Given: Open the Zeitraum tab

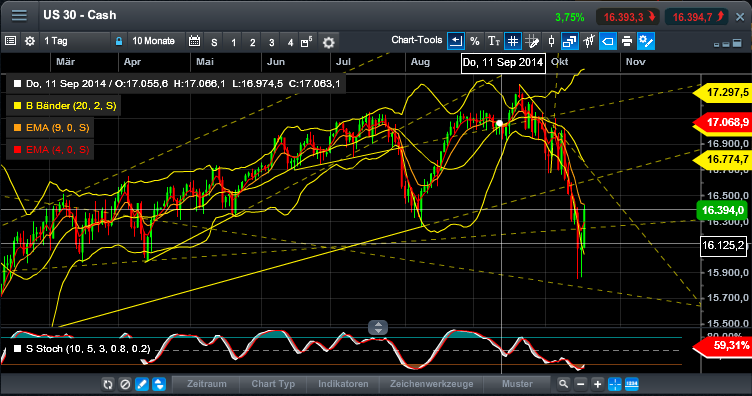Looking at the screenshot, I should 207,384.
